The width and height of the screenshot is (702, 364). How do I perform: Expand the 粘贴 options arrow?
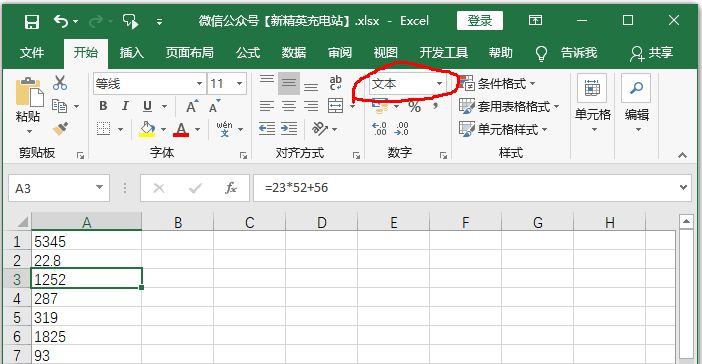pyautogui.click(x=30, y=131)
